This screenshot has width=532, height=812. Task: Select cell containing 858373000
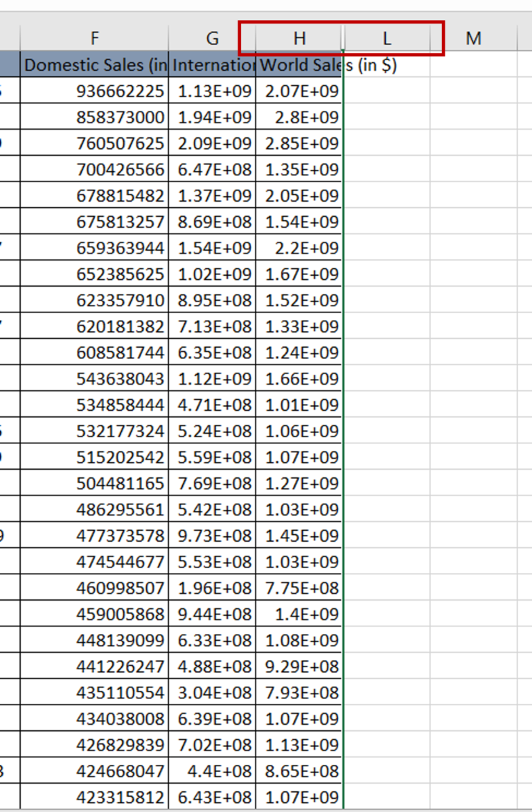pyautogui.click(x=94, y=117)
